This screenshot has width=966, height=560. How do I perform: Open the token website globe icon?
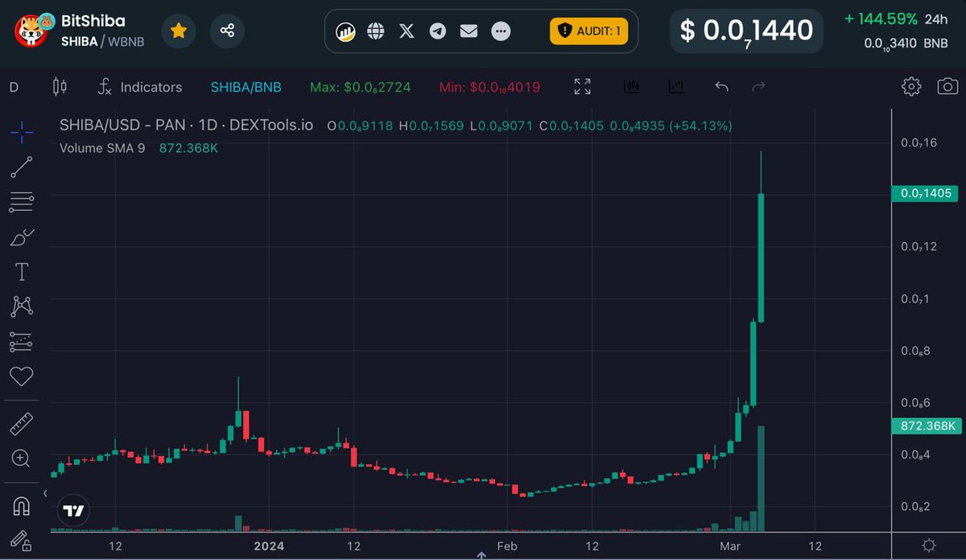(x=376, y=31)
